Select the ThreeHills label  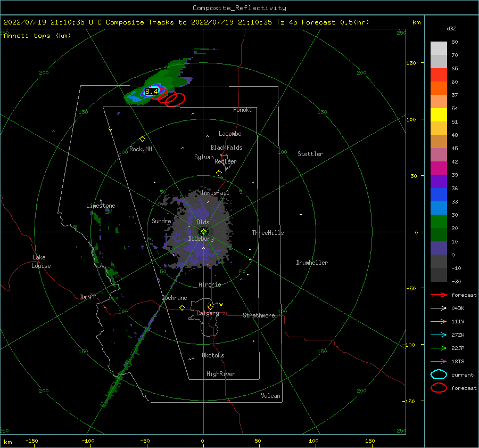click(x=268, y=233)
